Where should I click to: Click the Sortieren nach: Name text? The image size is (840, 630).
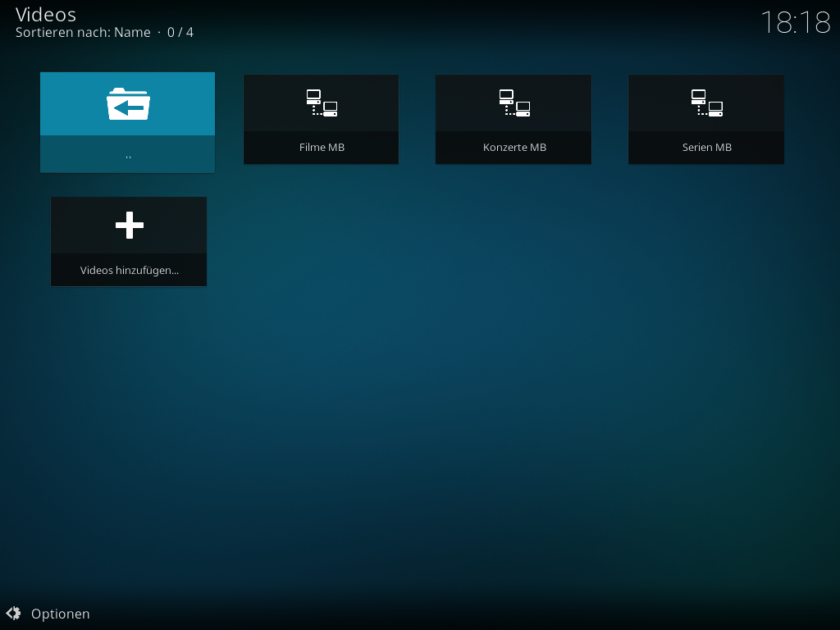coord(83,33)
